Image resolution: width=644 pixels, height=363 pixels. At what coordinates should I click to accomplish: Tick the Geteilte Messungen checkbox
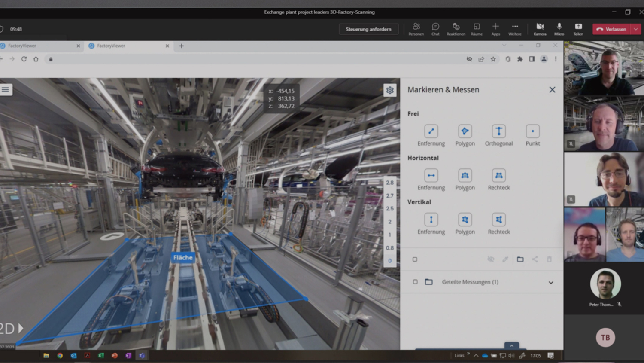pos(415,282)
